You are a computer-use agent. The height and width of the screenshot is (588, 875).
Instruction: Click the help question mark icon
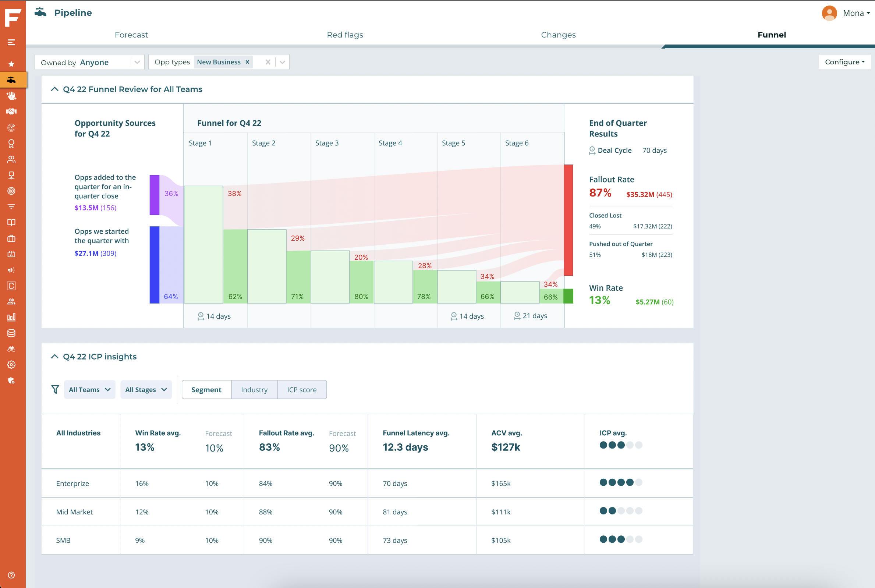11,575
